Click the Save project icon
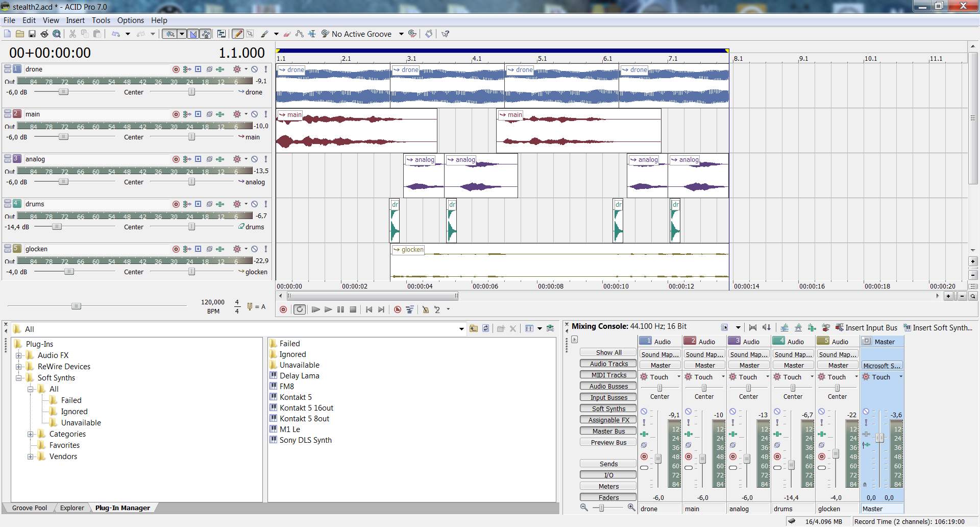The width and height of the screenshot is (980, 527). (32, 34)
